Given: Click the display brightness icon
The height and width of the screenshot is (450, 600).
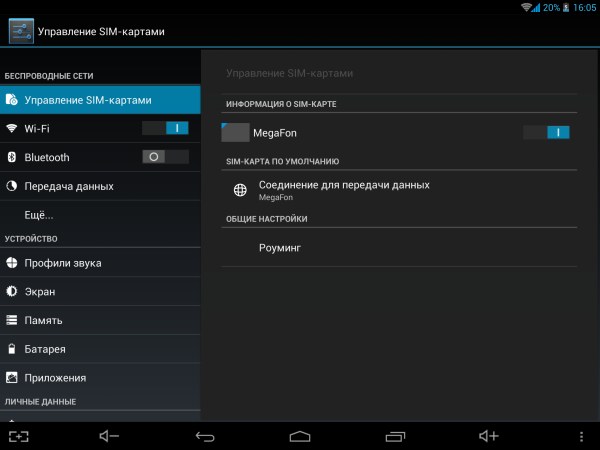Looking at the screenshot, I should (x=11, y=291).
